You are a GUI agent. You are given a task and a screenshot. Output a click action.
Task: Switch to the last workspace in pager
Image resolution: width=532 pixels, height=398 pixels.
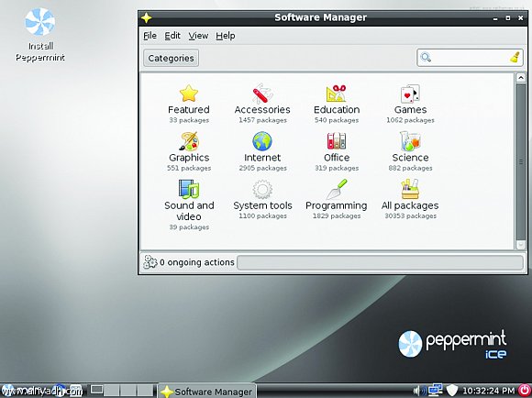click(145, 391)
